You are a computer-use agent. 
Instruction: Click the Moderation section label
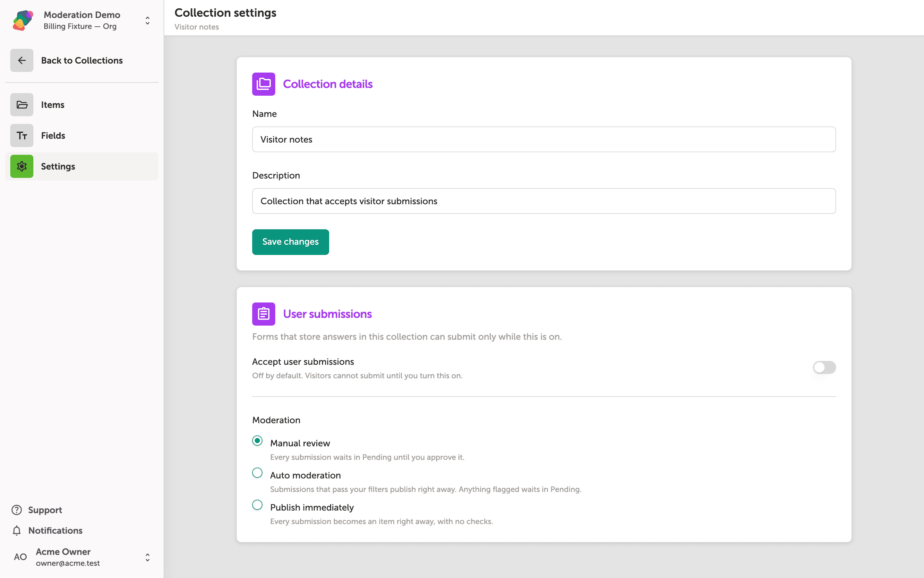click(277, 420)
